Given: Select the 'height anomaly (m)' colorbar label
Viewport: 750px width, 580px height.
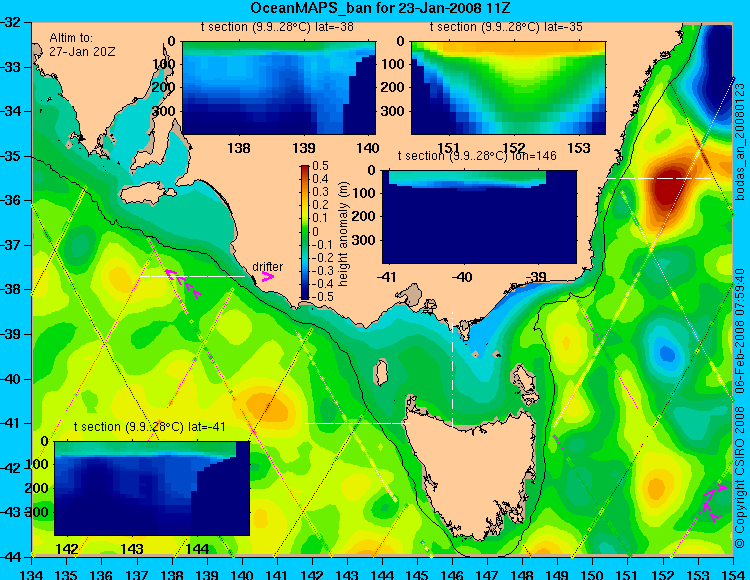Looking at the screenshot, I should click(343, 233).
